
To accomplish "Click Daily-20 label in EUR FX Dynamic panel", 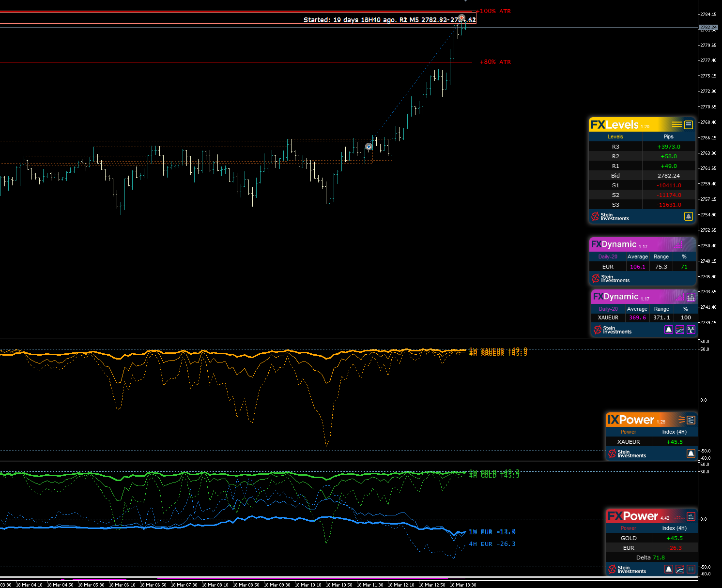I will coord(608,257).
